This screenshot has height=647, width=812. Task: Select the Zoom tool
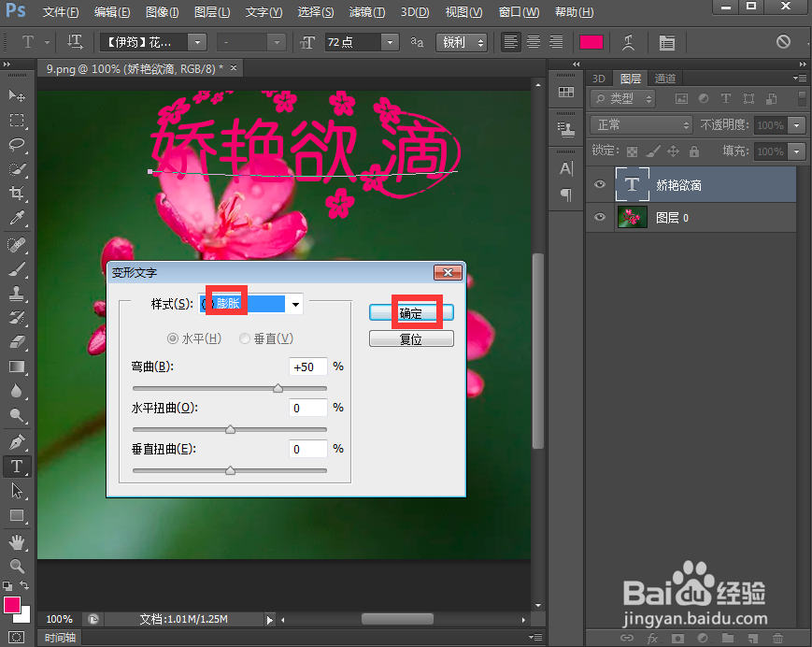coord(17,566)
